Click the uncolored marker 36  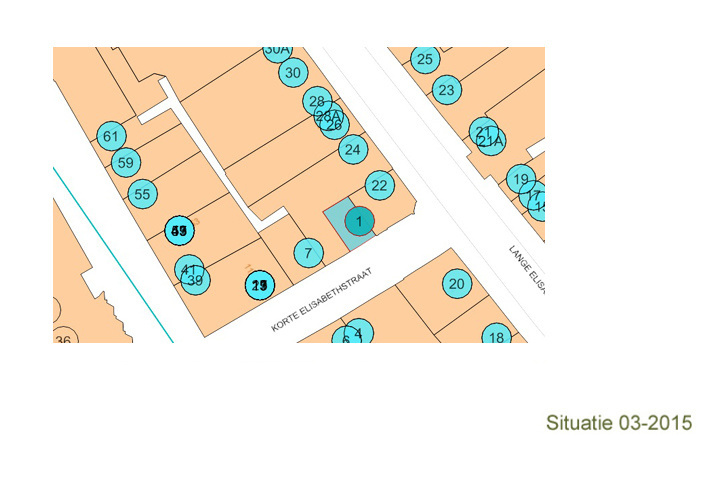point(64,337)
